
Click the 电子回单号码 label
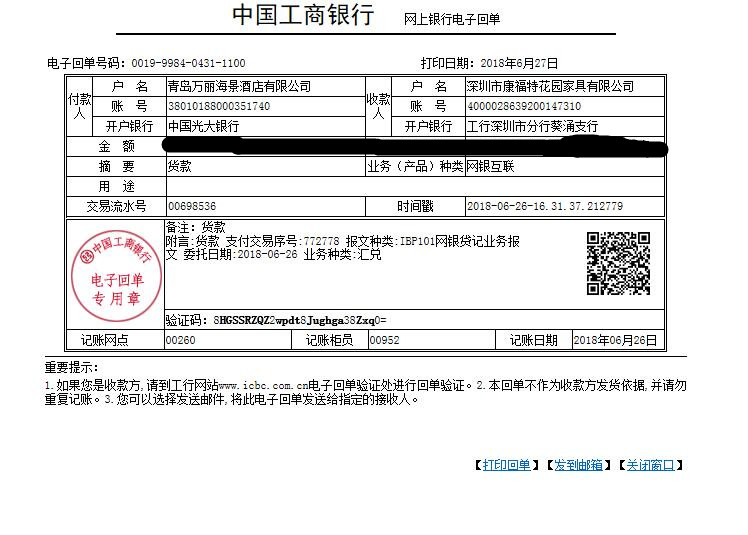click(86, 63)
